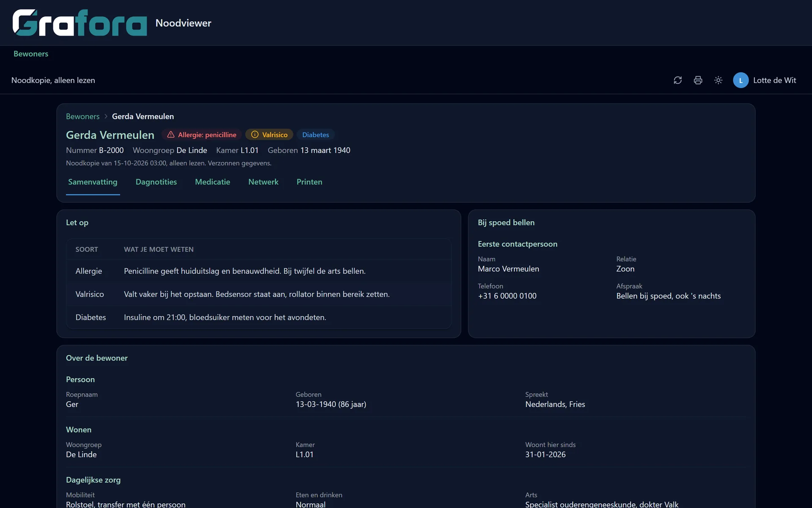Click the Diabetes badge
This screenshot has height=508, width=812.
(315, 135)
